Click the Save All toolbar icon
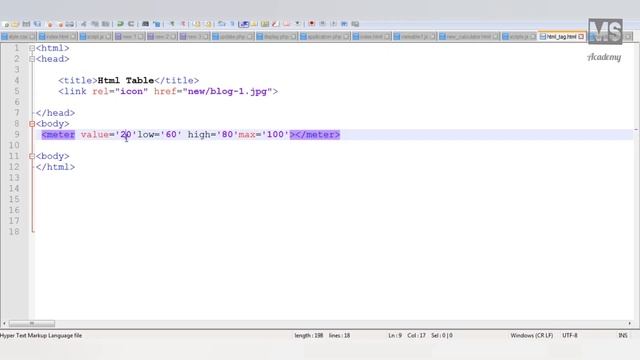 37,24
